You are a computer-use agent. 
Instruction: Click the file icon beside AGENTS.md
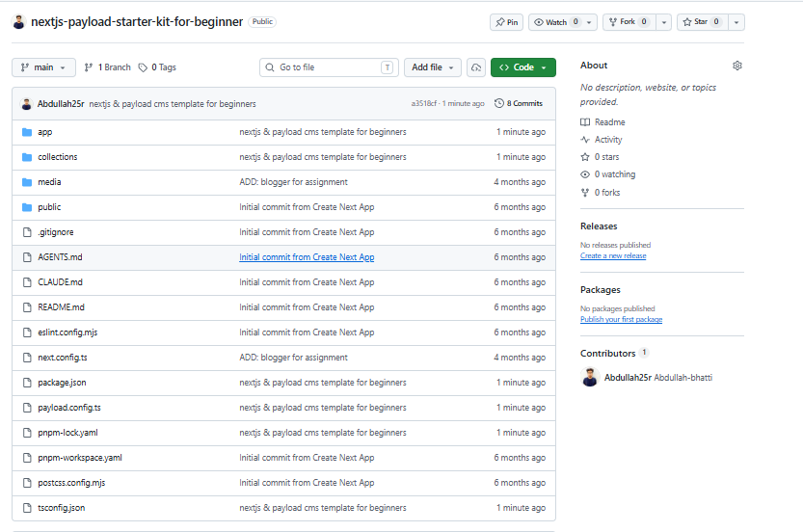click(27, 257)
